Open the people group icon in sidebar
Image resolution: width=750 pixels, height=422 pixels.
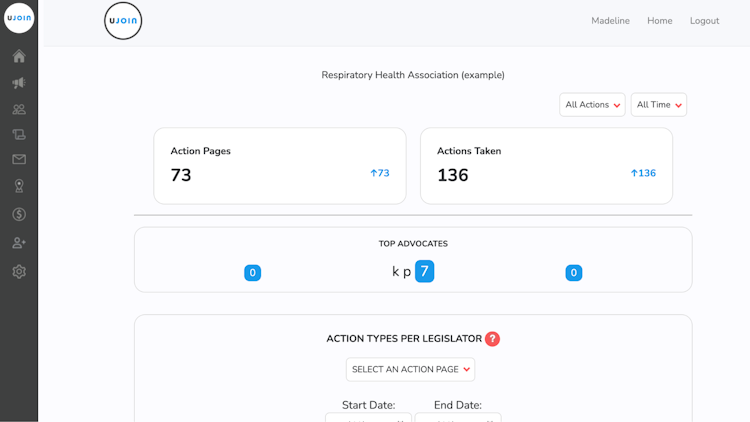19,110
